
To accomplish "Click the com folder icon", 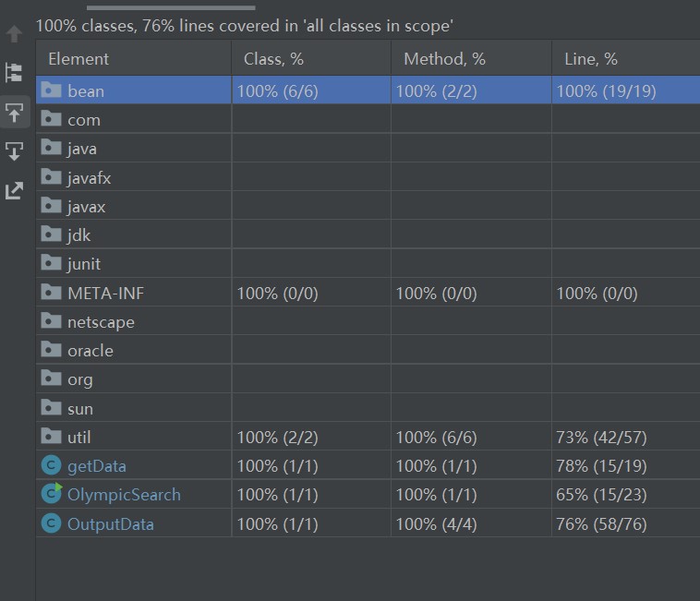I will [51, 118].
